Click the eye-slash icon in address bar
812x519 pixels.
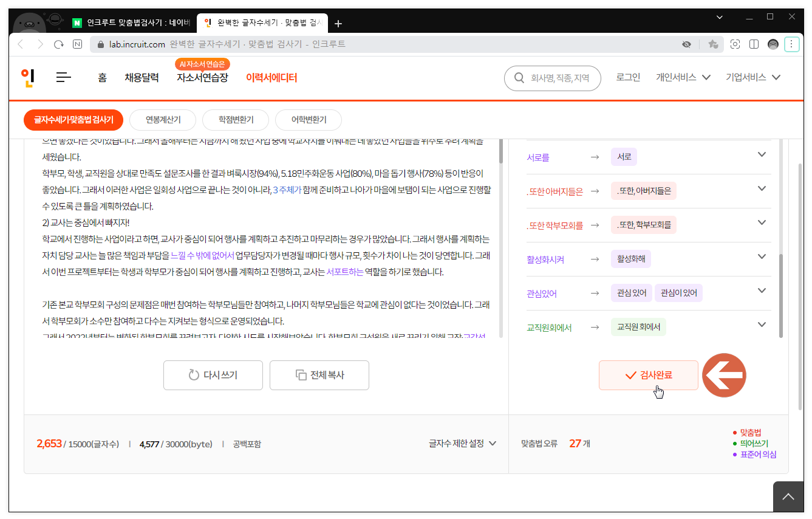pos(687,44)
